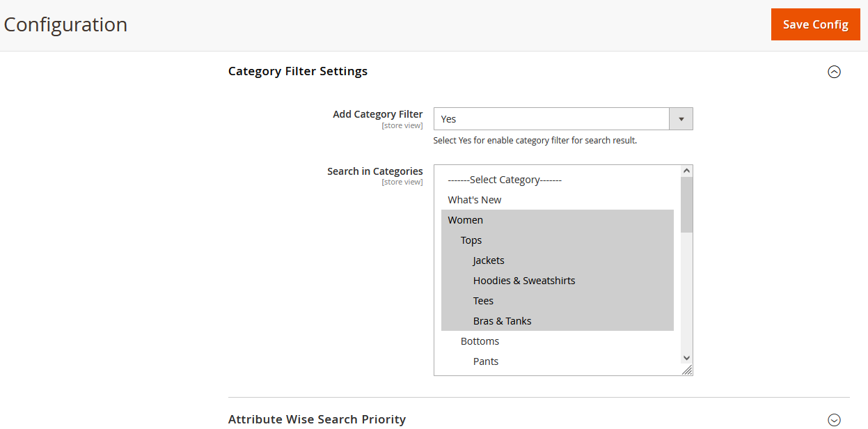Image resolution: width=868 pixels, height=429 pixels.
Task: Click Save Config
Action: click(x=815, y=24)
